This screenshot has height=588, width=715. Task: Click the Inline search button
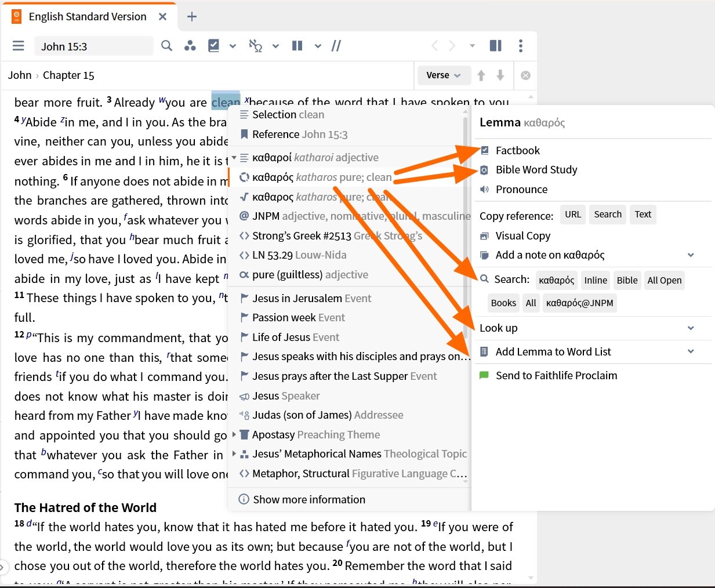596,281
